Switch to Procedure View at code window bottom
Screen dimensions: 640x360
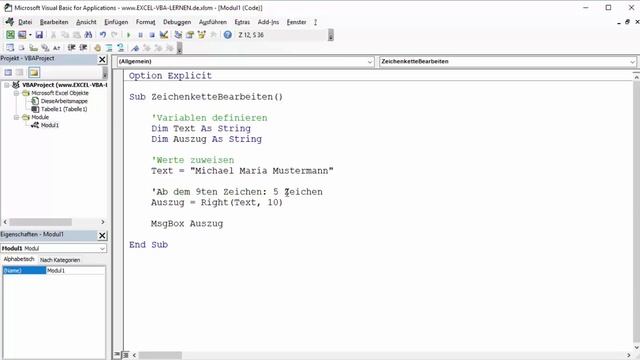click(118, 355)
